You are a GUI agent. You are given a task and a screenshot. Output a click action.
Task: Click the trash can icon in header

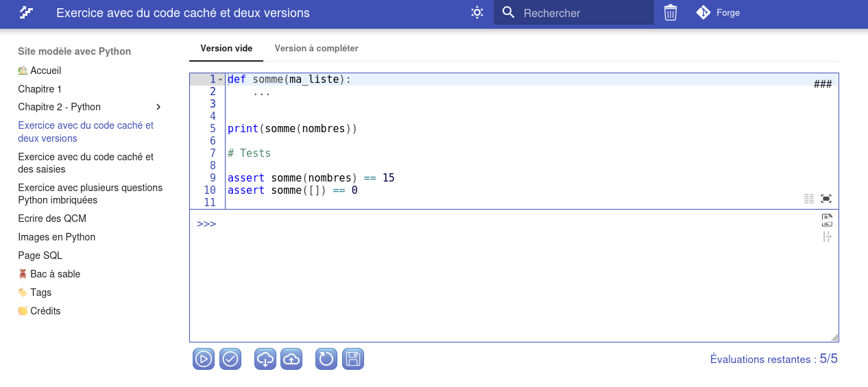click(x=671, y=12)
